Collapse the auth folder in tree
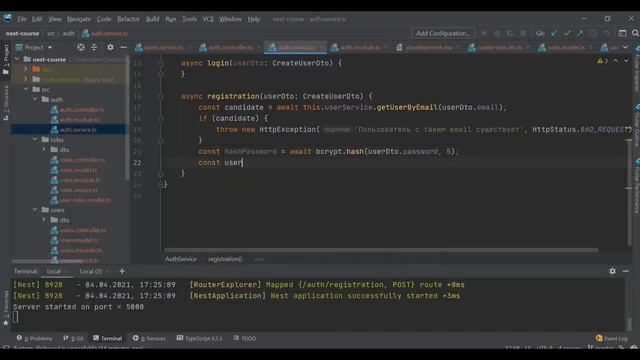The image size is (640, 360). click(x=35, y=99)
